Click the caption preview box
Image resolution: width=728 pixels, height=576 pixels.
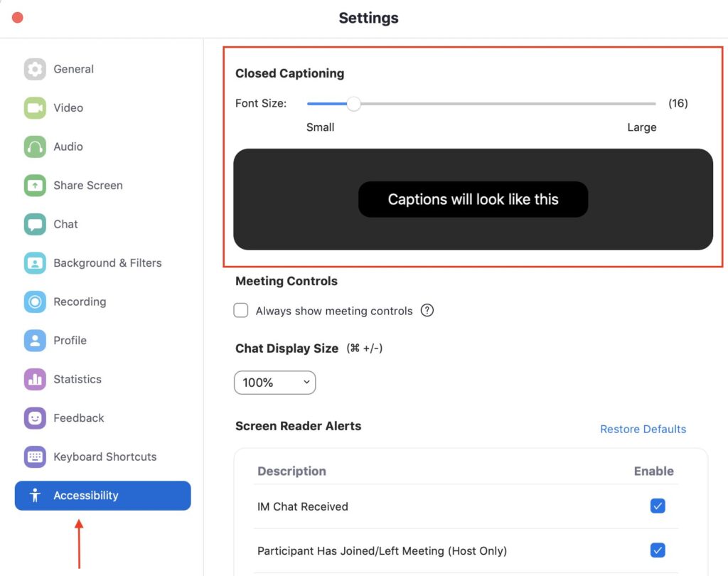(x=473, y=200)
